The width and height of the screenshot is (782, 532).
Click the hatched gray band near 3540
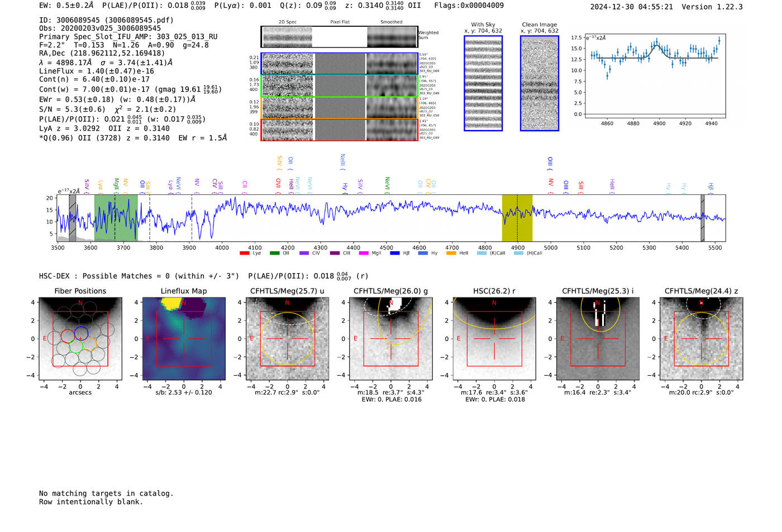(73, 218)
